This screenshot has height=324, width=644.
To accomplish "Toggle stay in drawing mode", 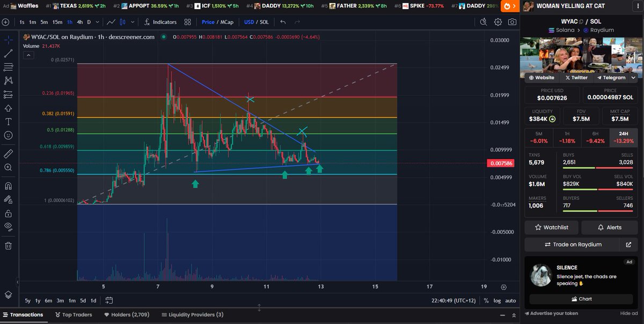I will tap(9, 200).
